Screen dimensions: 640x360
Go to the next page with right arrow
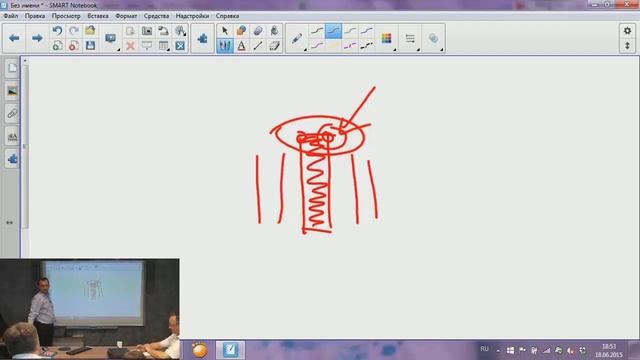pyautogui.click(x=37, y=38)
